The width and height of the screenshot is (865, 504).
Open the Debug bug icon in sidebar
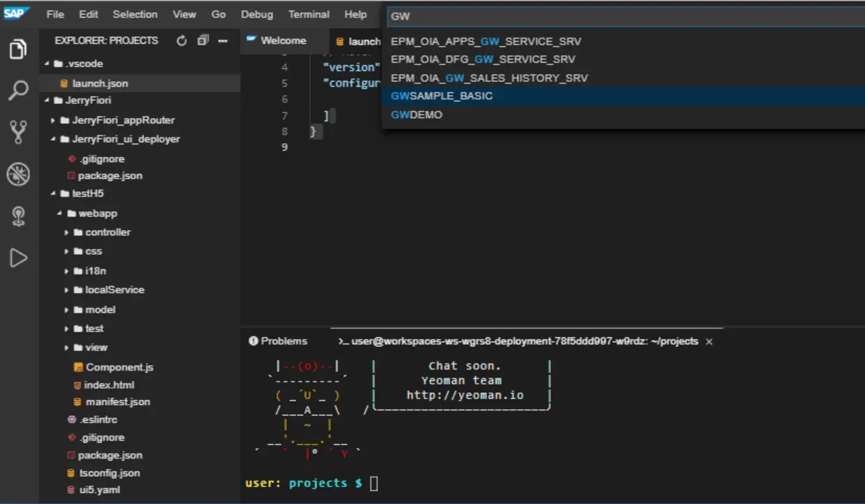[x=18, y=175]
